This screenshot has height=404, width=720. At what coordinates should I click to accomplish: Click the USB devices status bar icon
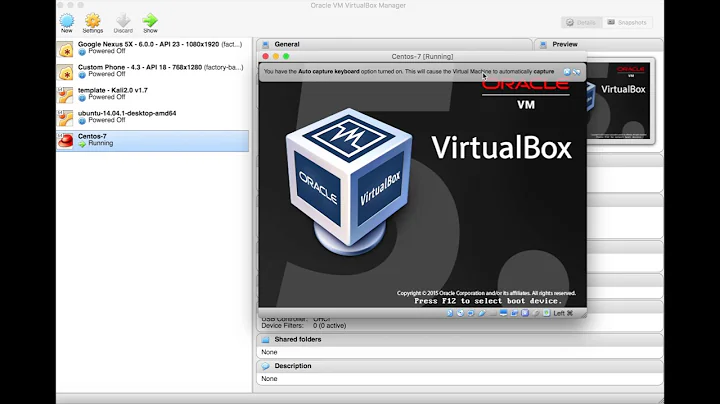(482, 313)
